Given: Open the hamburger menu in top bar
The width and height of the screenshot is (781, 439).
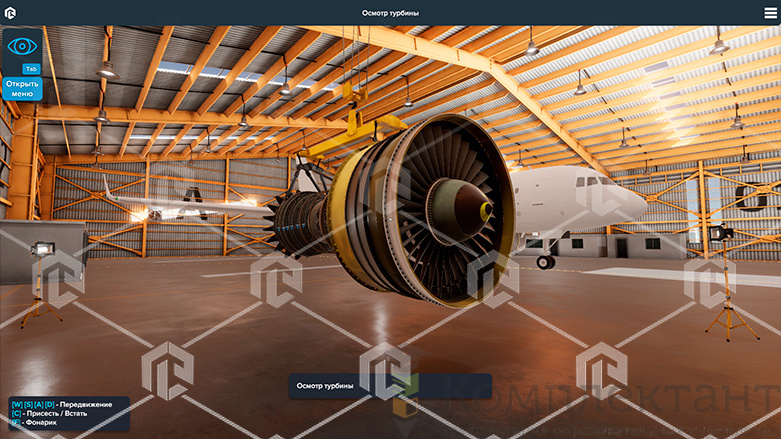Looking at the screenshot, I should click(x=769, y=13).
